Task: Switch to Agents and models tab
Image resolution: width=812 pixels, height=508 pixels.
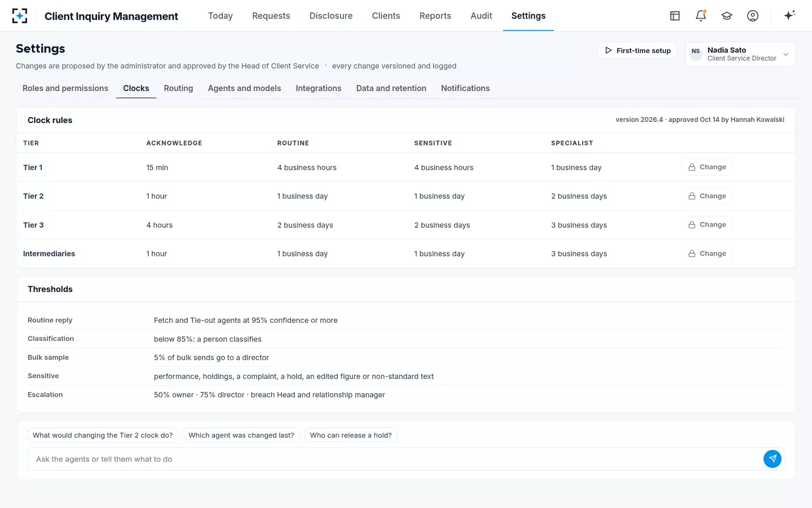Action: coord(244,88)
